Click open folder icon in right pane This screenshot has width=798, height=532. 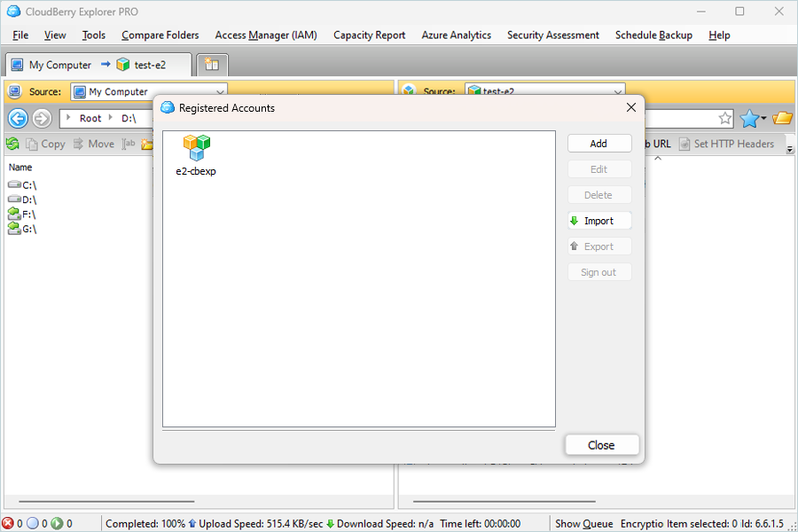pyautogui.click(x=782, y=118)
